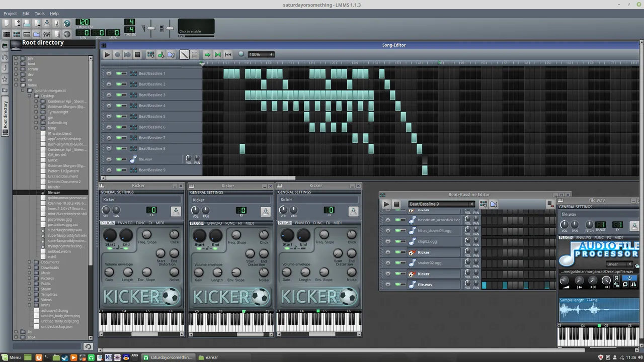The image size is (644, 362).
Task: Click the CPU oscilloscope 'Click to enable'
Action: (196, 27)
